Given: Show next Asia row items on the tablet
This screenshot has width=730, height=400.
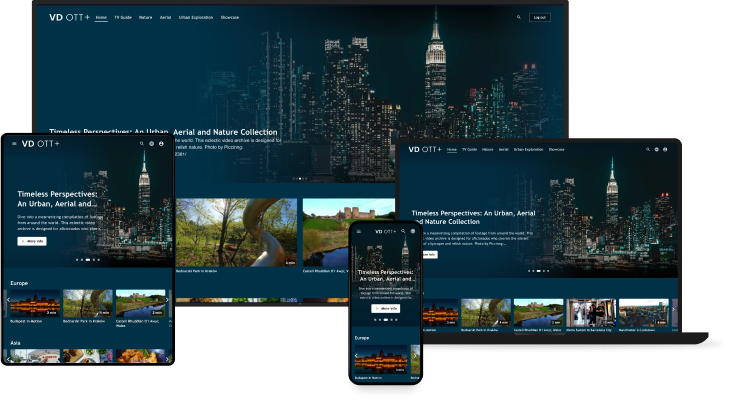Looking at the screenshot, I should click(167, 359).
